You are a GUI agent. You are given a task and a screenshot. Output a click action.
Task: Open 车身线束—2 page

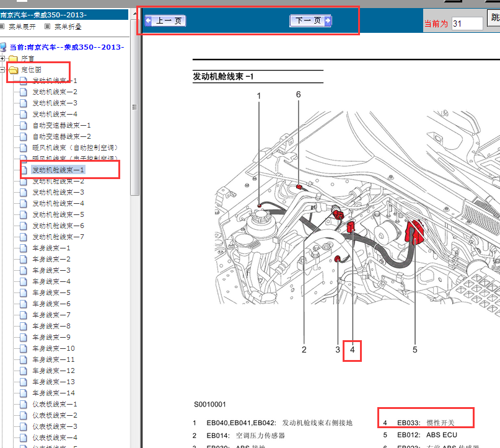51,259
